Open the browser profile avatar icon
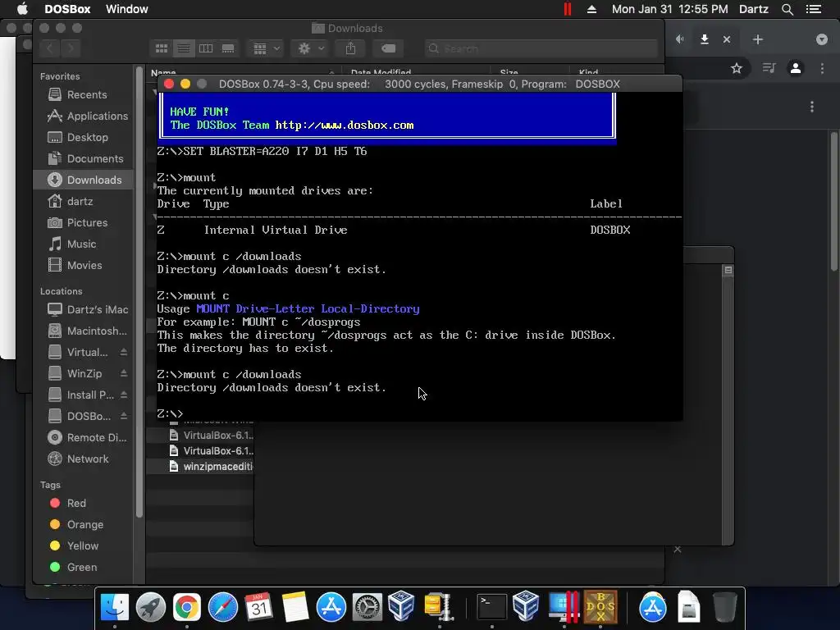Image resolution: width=840 pixels, height=630 pixels. pyautogui.click(x=796, y=69)
